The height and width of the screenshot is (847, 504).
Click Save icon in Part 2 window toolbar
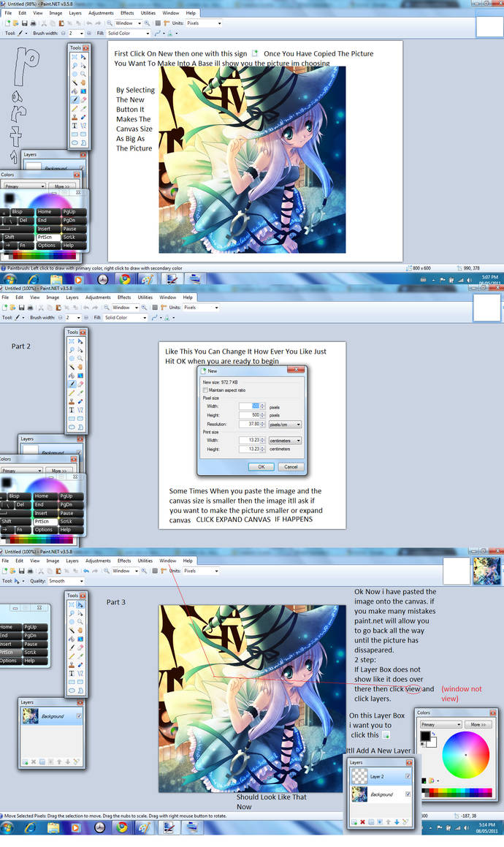pyautogui.click(x=21, y=308)
